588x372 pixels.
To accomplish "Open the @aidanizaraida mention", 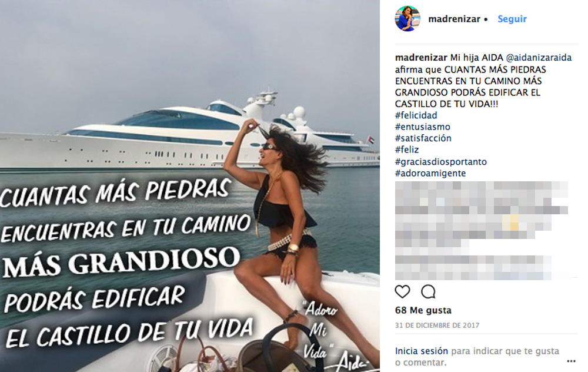I will click(539, 58).
